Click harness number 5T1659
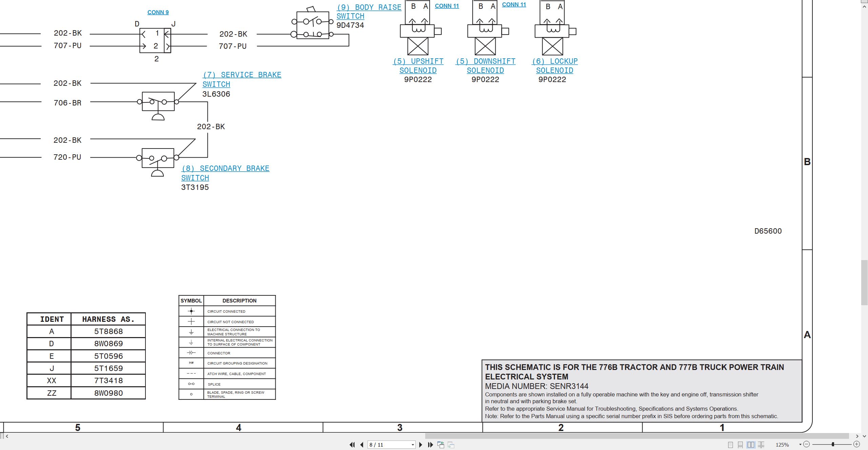The image size is (868, 450). (108, 368)
